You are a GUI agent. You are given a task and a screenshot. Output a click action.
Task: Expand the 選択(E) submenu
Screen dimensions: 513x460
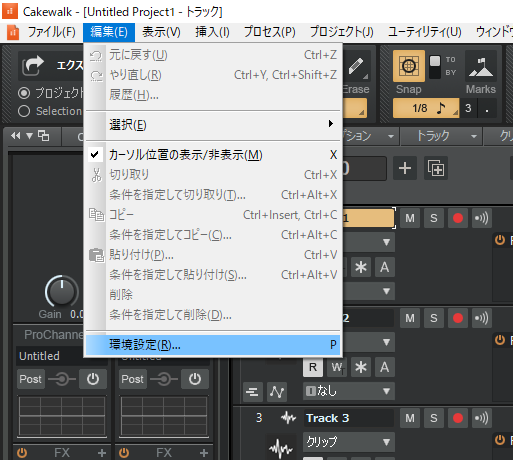coord(213,125)
